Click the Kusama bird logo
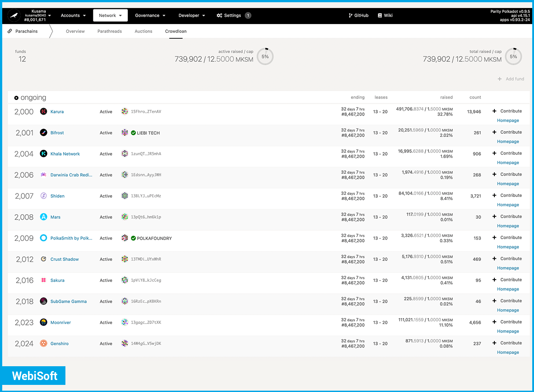534x392 pixels. 15,16
